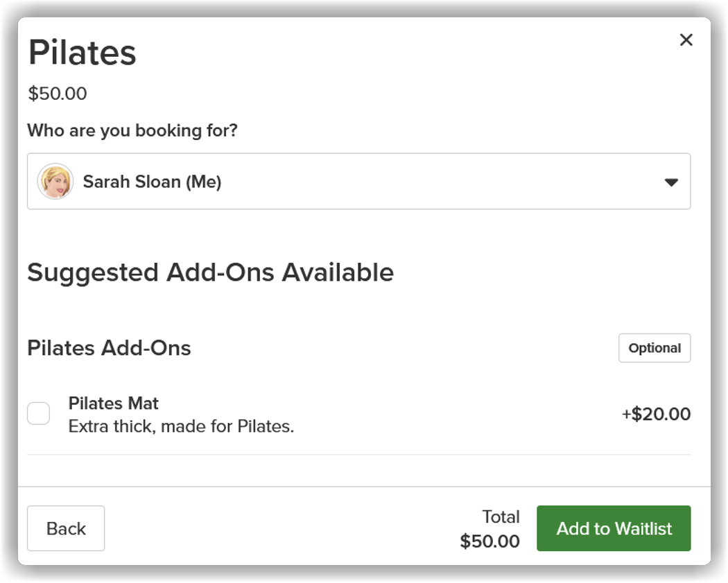Image resolution: width=728 pixels, height=583 pixels.
Task: Open the Sarah Sloan (Me) selector
Action: coord(358,181)
